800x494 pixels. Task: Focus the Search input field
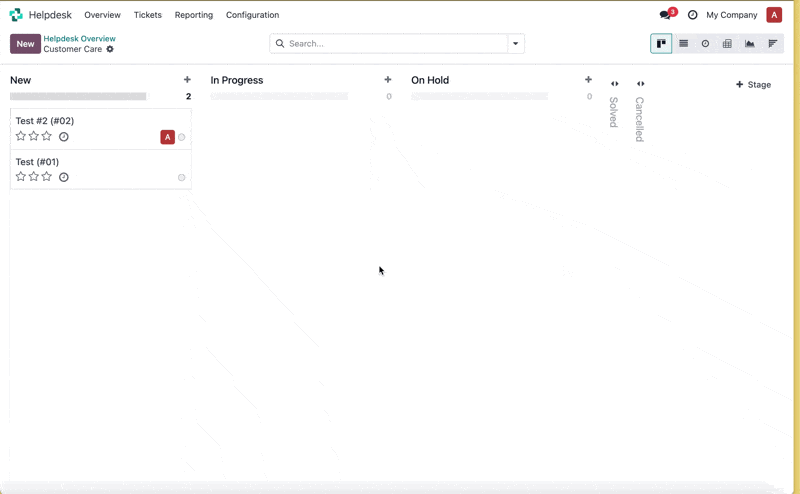(397, 43)
